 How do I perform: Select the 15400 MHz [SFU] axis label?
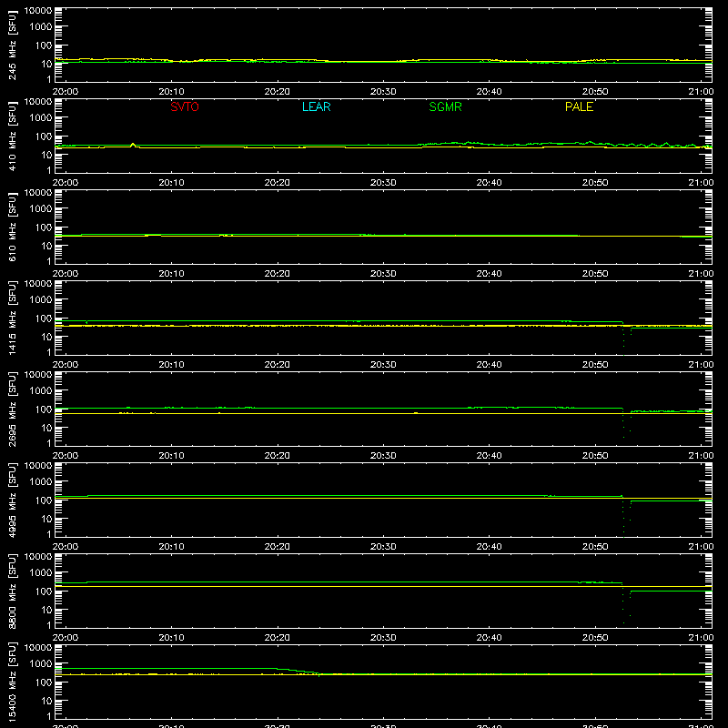tap(13, 682)
